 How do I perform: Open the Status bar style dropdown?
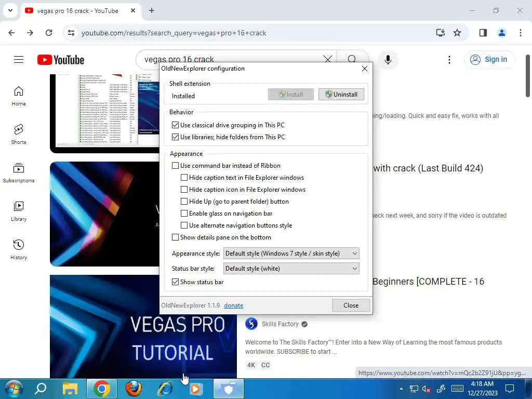[x=291, y=269]
